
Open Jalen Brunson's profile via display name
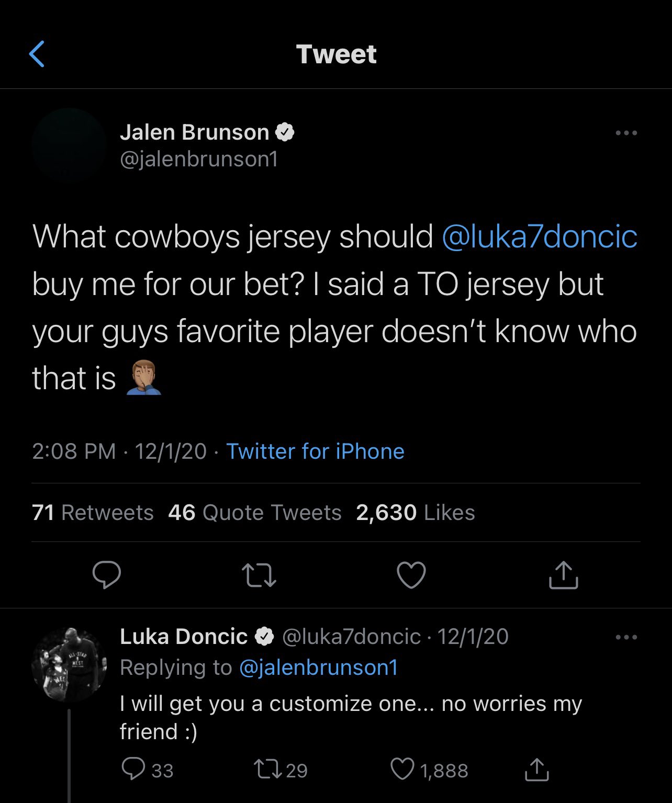click(x=194, y=132)
